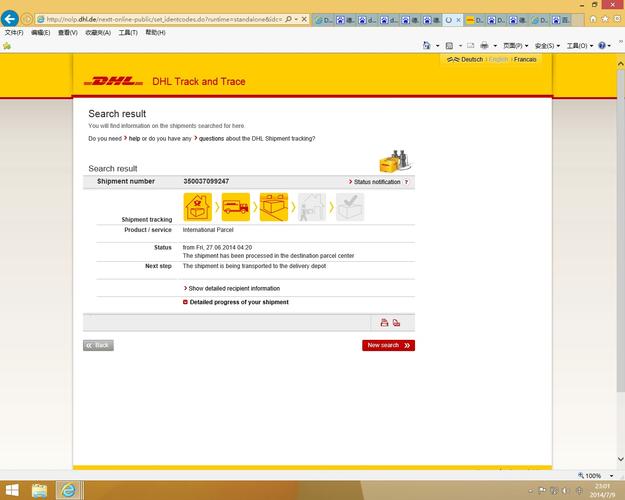
Task: Switch to first browser tab
Action: [323, 20]
